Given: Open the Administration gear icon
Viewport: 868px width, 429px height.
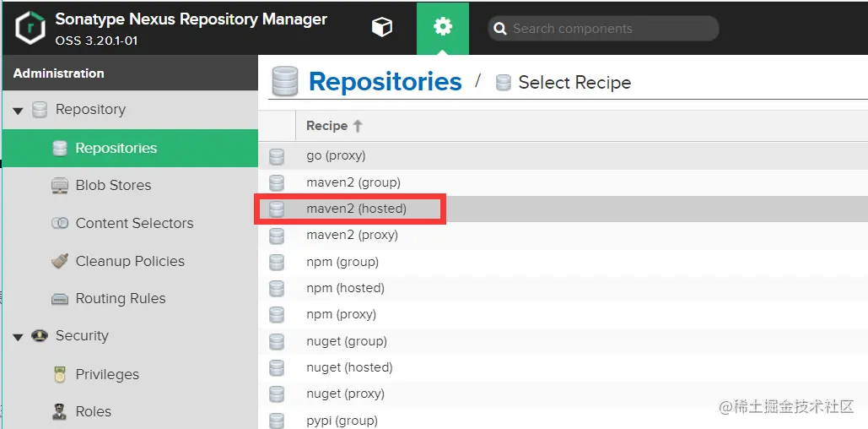Looking at the screenshot, I should click(x=443, y=27).
